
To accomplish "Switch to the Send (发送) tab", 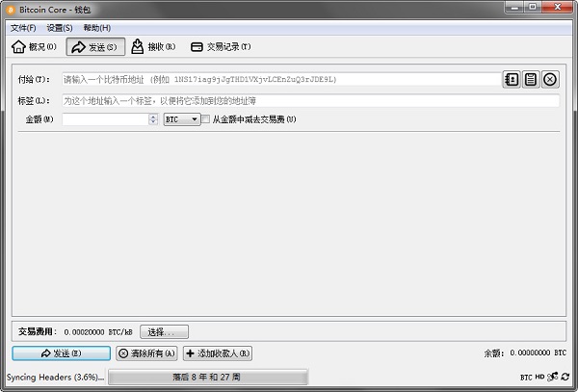I will 95,47.
